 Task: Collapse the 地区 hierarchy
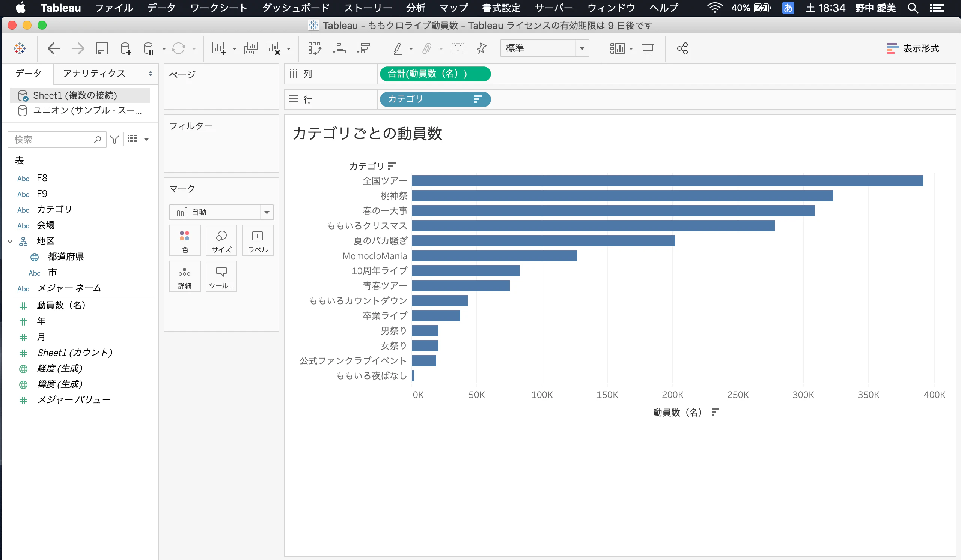tap(10, 241)
